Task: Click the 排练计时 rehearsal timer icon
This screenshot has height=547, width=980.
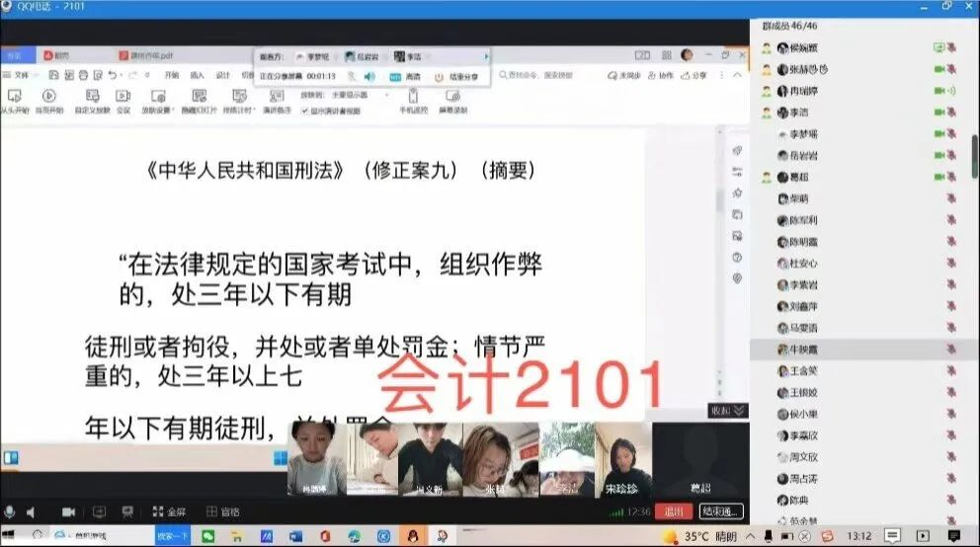Action: pyautogui.click(x=237, y=96)
